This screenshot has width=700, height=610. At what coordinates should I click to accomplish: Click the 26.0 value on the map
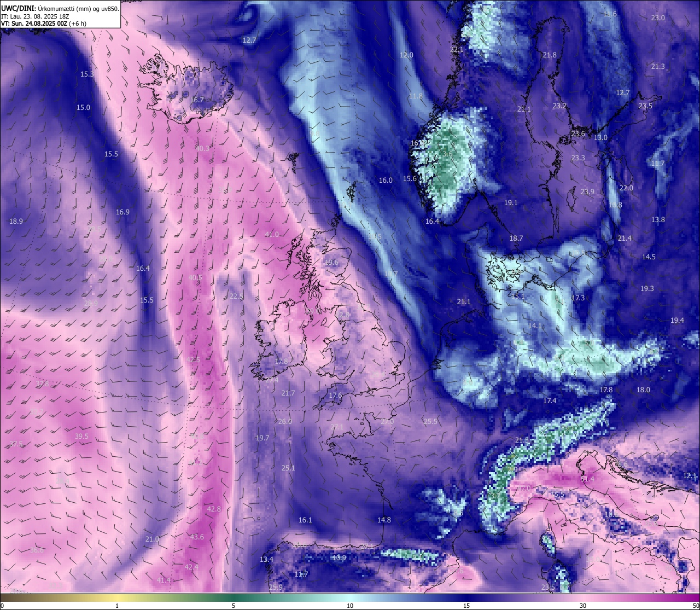(285, 422)
